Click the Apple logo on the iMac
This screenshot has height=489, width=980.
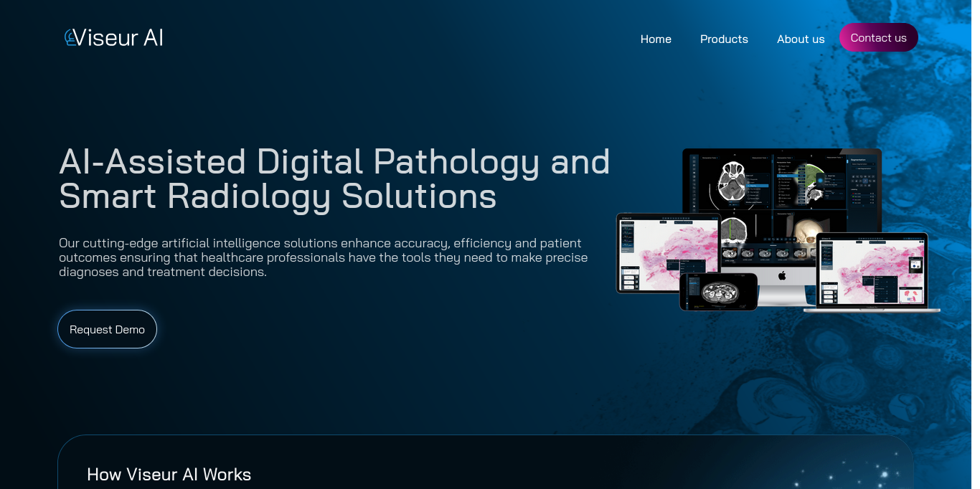click(783, 275)
